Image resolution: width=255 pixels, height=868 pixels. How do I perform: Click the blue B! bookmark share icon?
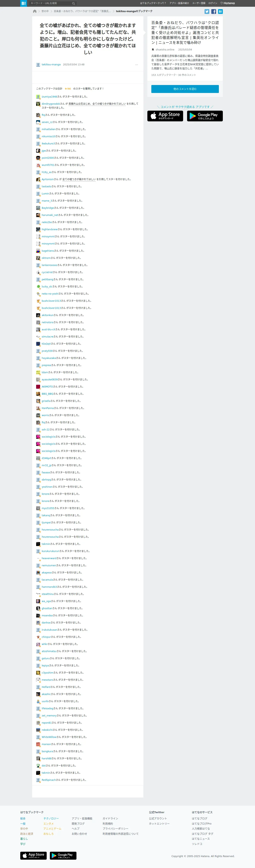pos(220,12)
